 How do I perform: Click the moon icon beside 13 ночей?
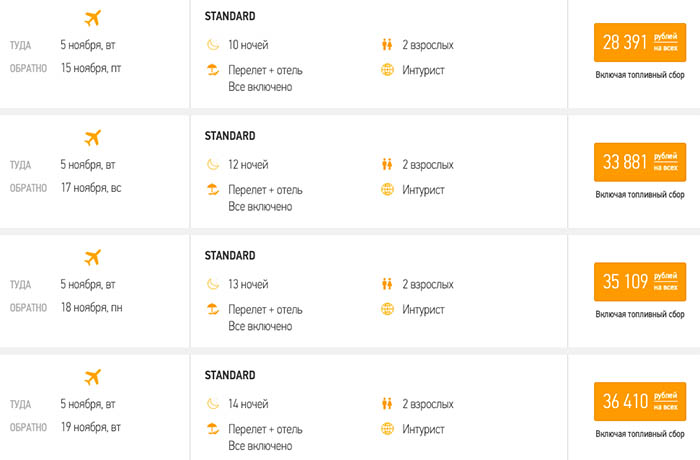213,284
